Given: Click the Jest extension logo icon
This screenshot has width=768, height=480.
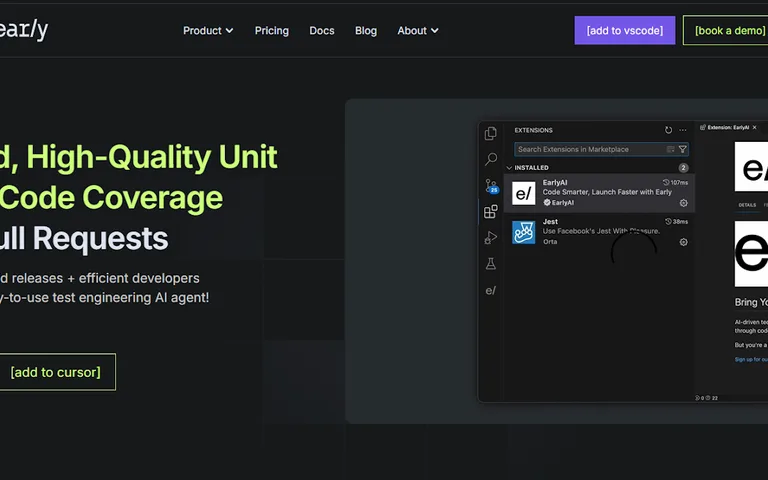Looking at the screenshot, I should (524, 232).
